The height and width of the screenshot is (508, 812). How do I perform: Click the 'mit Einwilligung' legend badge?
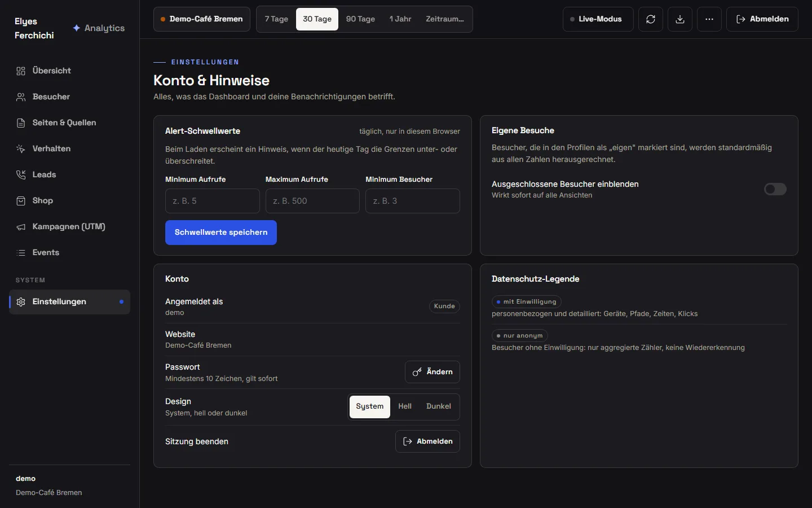[x=527, y=302]
